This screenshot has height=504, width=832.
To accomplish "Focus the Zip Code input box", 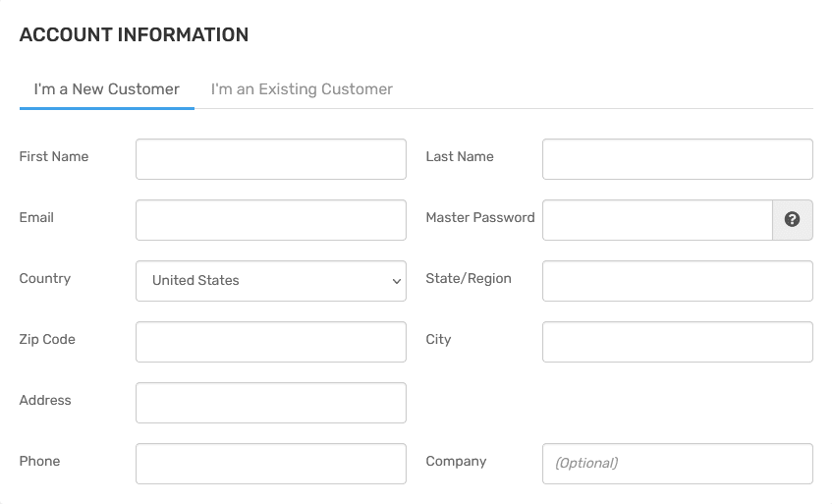I will pos(271,342).
